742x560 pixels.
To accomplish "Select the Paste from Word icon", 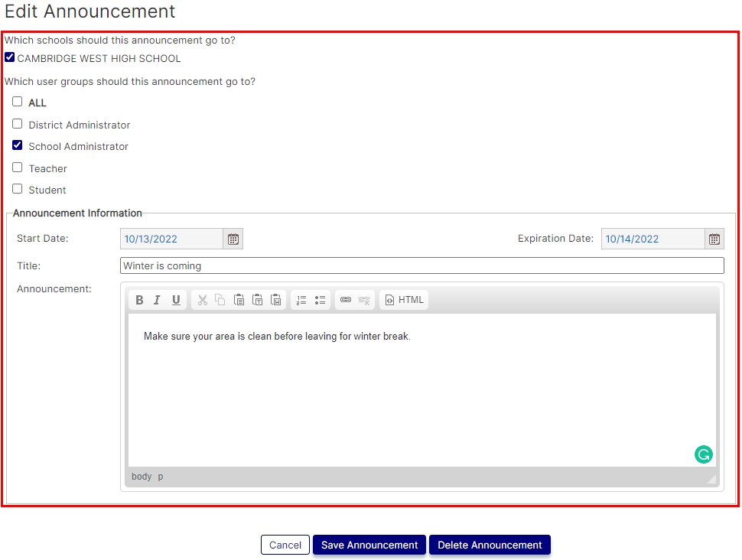I will coord(276,299).
